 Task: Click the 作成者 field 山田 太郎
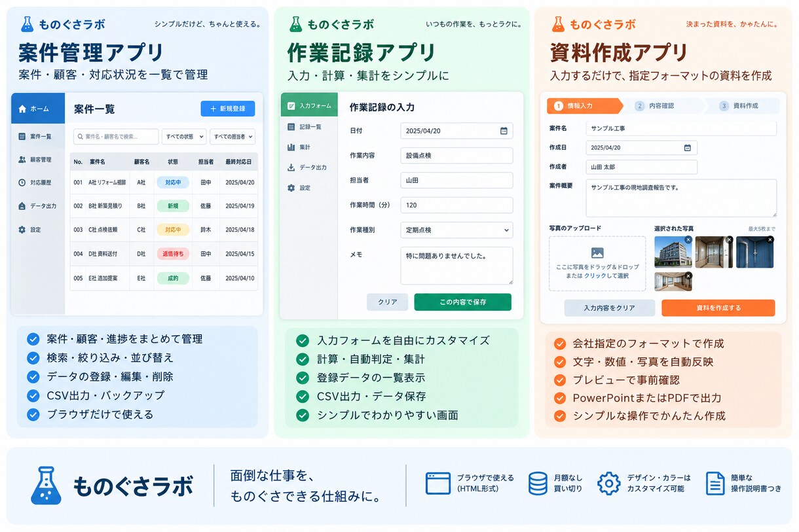[x=642, y=167]
